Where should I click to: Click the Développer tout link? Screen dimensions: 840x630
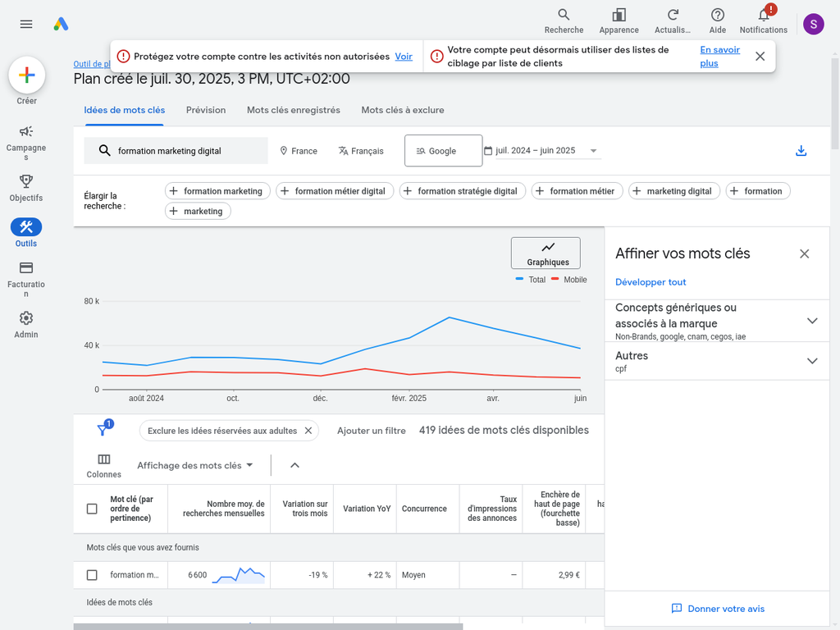[651, 282]
